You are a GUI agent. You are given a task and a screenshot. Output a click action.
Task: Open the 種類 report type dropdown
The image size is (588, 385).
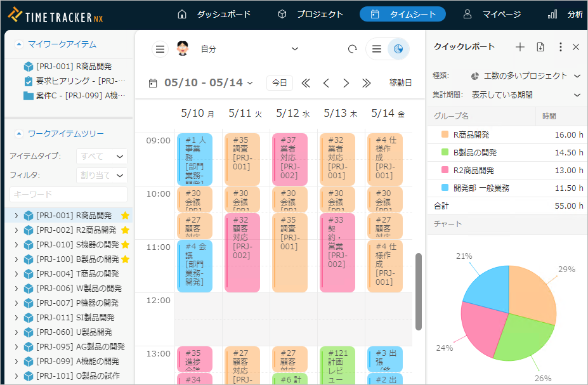tap(526, 76)
